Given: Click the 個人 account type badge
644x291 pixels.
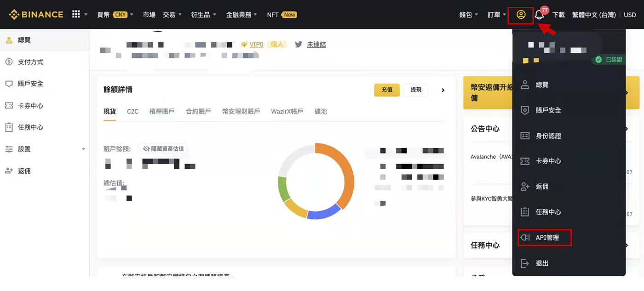Looking at the screenshot, I should (x=277, y=45).
